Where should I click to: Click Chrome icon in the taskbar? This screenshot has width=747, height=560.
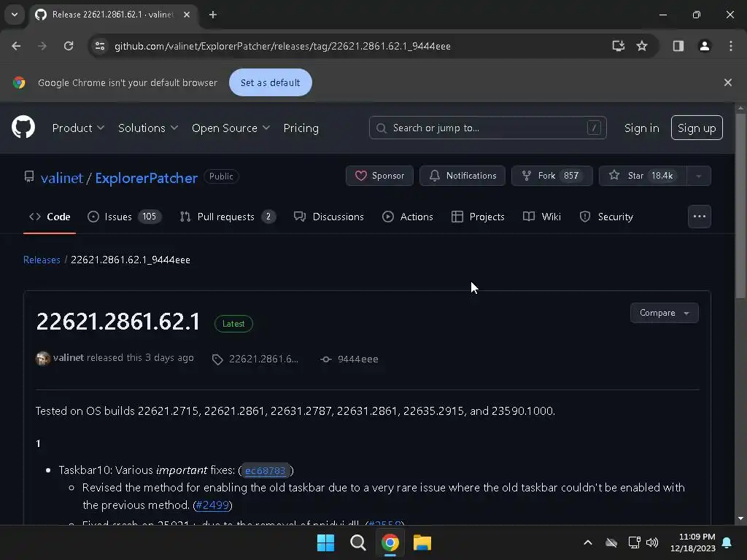(390, 542)
